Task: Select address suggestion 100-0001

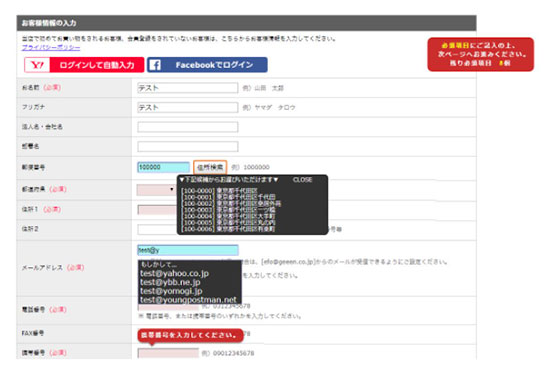Action: (228, 197)
